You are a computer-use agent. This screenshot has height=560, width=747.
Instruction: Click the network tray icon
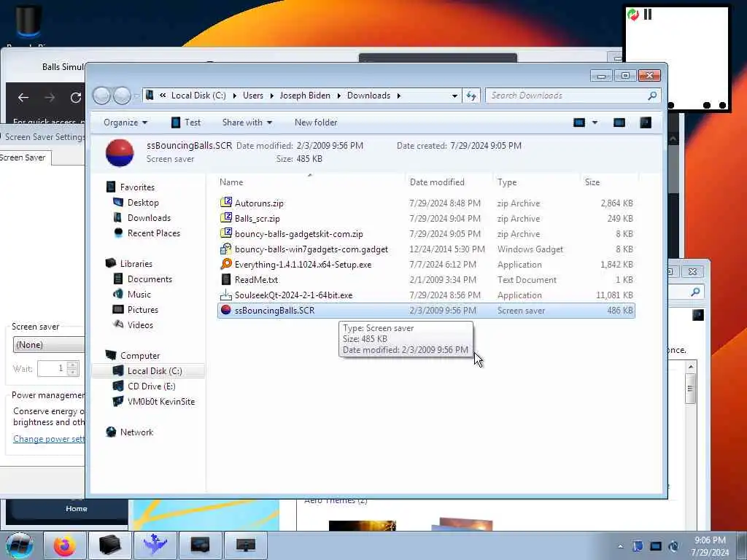point(656,546)
